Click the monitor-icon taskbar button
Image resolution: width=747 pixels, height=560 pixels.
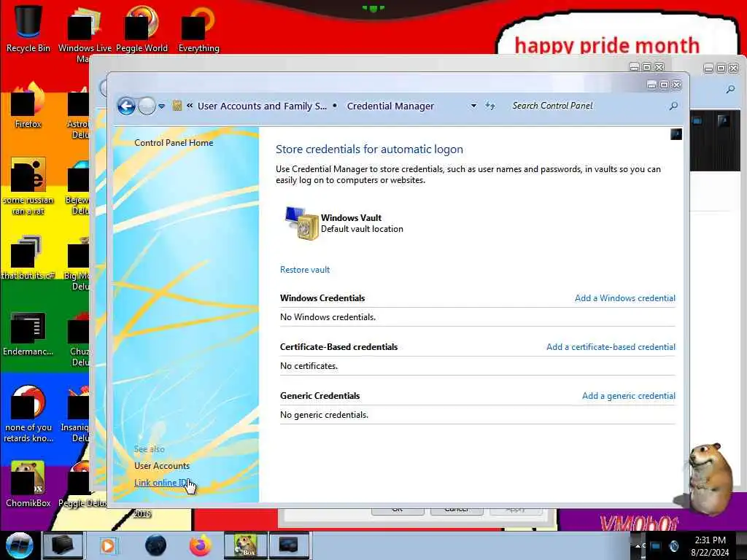pos(289,545)
